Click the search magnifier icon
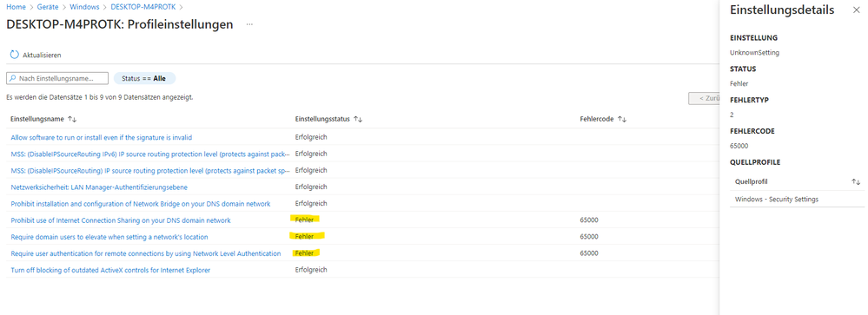 (x=13, y=78)
